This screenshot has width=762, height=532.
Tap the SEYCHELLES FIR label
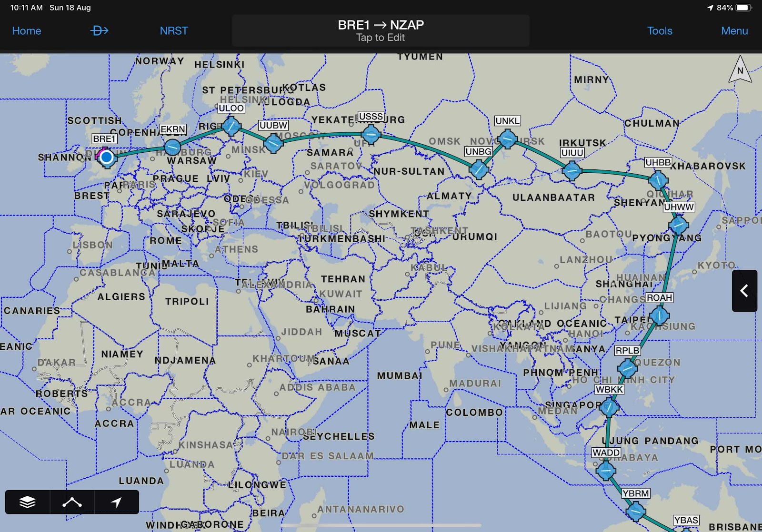(339, 436)
